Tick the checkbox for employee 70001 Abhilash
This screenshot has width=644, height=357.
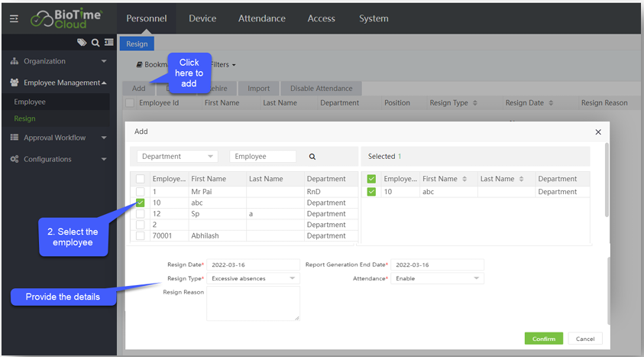(x=141, y=236)
